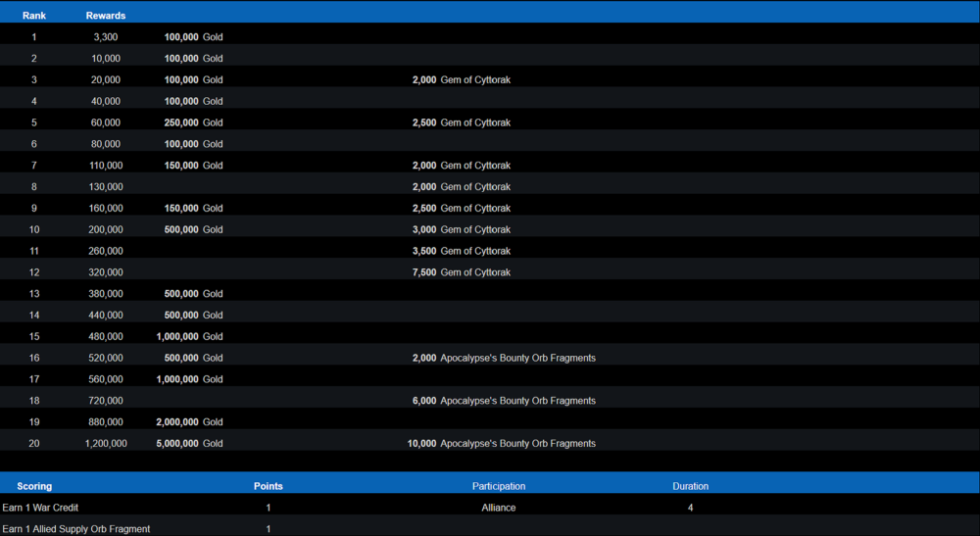Click the 10,000 Apocalypse's Bounty Orb Fragments reward
This screenshot has height=536, width=980.
coord(501,444)
